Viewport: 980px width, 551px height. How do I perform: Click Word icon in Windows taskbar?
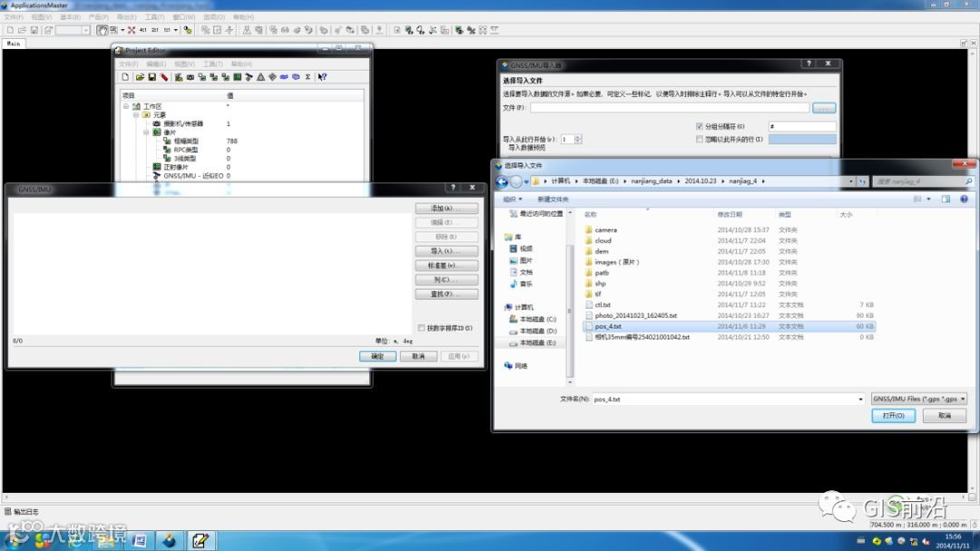pos(140,540)
